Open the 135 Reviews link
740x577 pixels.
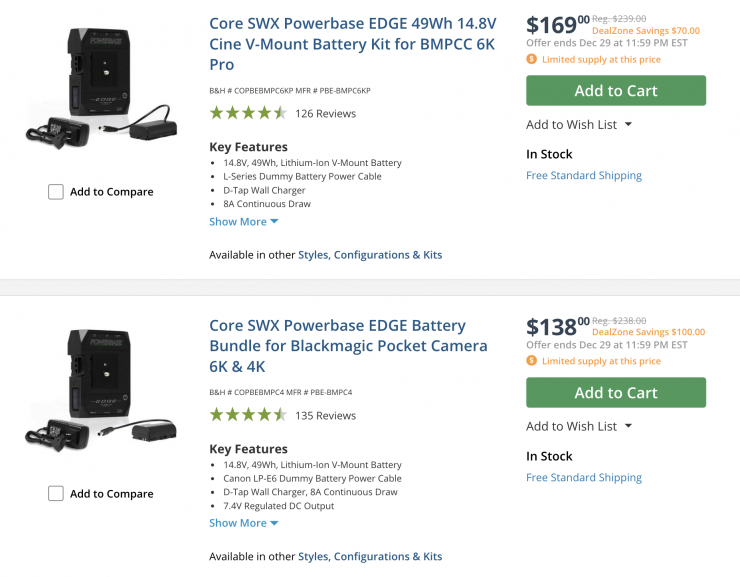click(x=326, y=416)
